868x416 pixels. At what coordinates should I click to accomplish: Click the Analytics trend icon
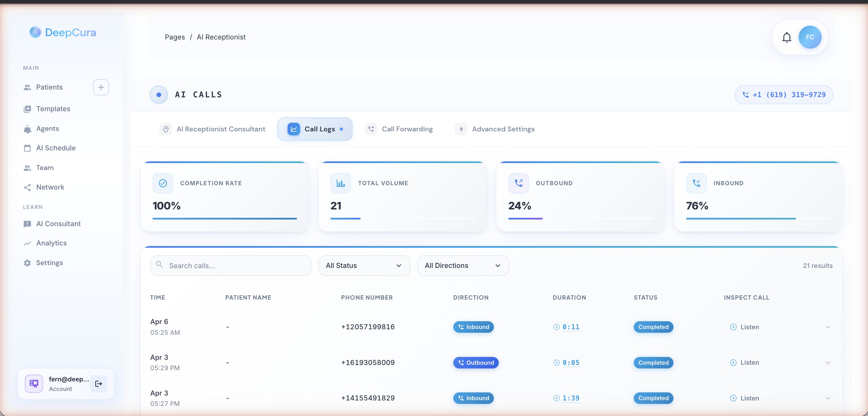27,243
